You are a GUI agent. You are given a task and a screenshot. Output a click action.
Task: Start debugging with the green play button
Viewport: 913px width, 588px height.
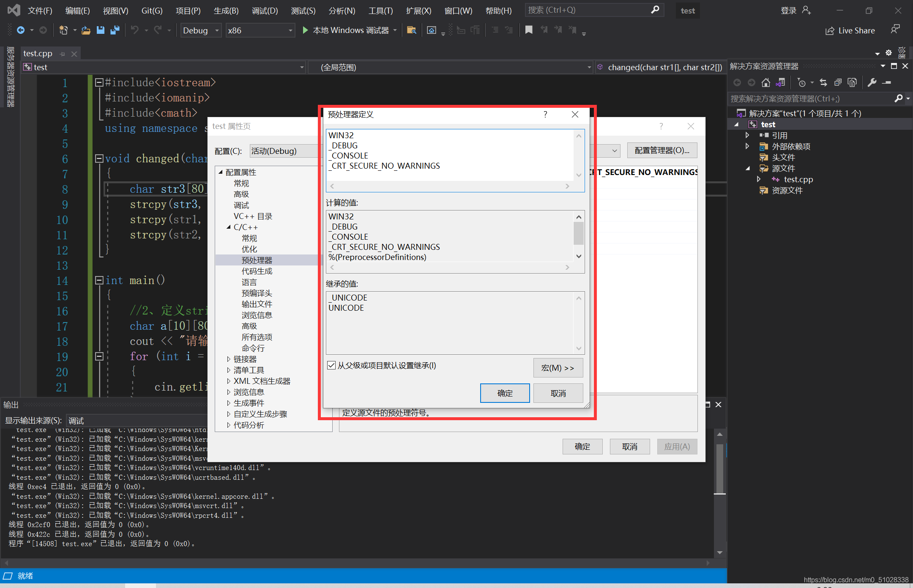pyautogui.click(x=305, y=30)
